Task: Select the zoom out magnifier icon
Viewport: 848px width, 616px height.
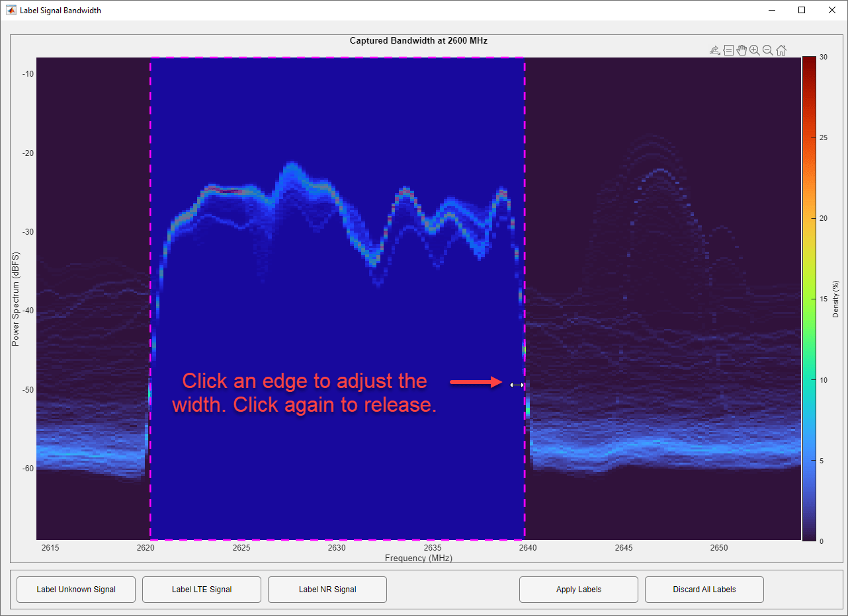Action: (x=768, y=50)
